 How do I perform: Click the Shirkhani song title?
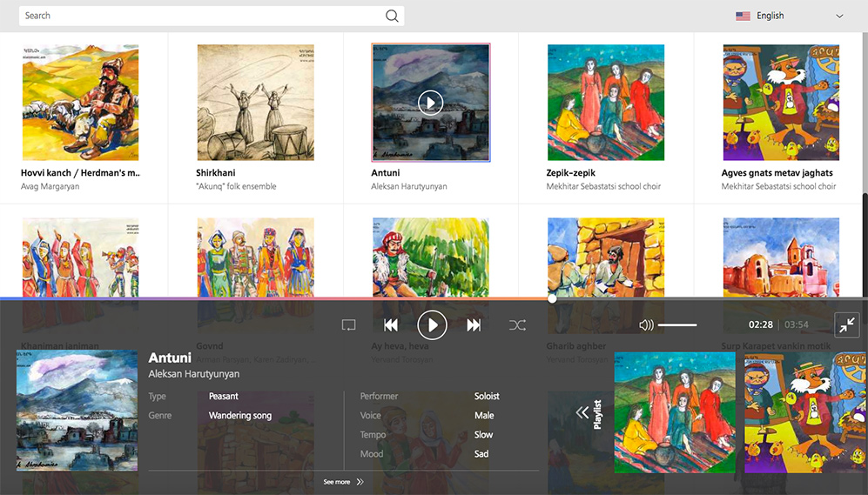tap(215, 172)
